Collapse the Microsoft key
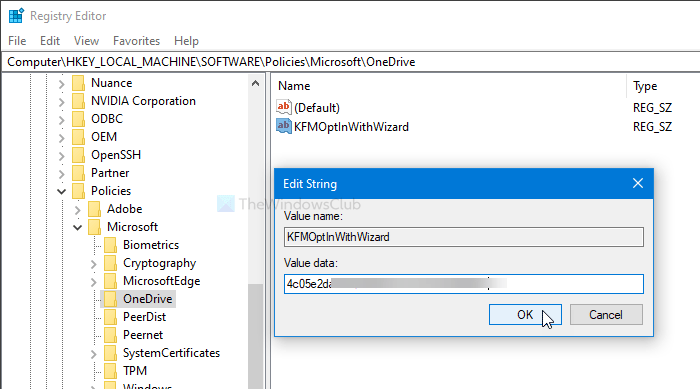Viewport: 700px width, 389px height. click(x=78, y=227)
